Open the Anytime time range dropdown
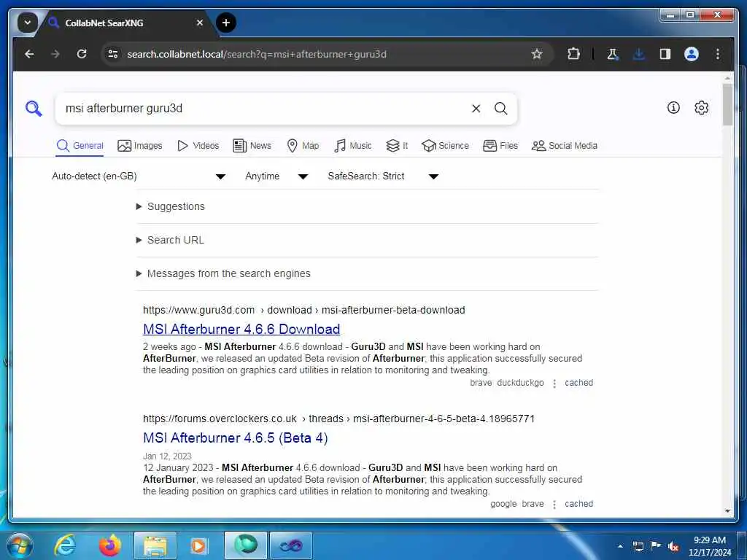This screenshot has width=747, height=560. [276, 176]
